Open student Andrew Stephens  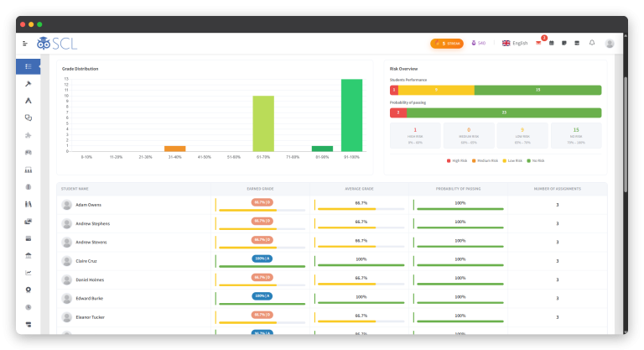click(x=93, y=224)
